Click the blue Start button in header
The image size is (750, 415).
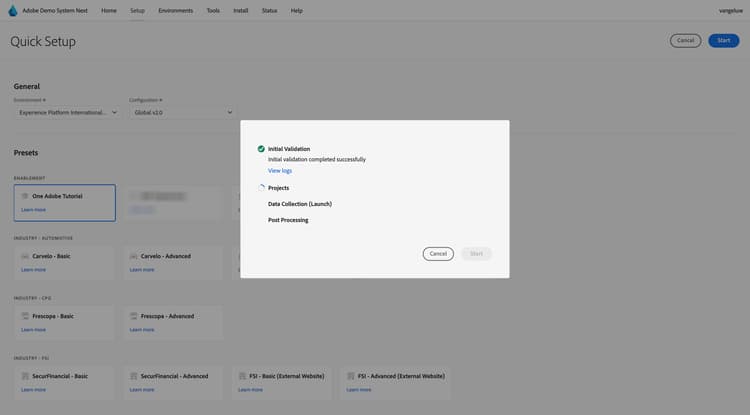[724, 41]
